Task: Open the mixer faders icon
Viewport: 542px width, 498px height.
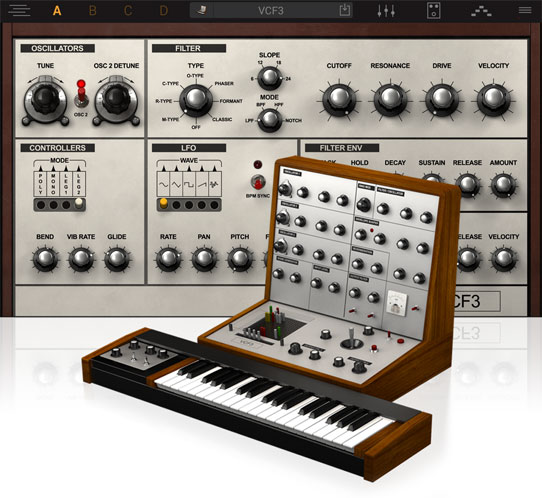Action: [x=386, y=10]
